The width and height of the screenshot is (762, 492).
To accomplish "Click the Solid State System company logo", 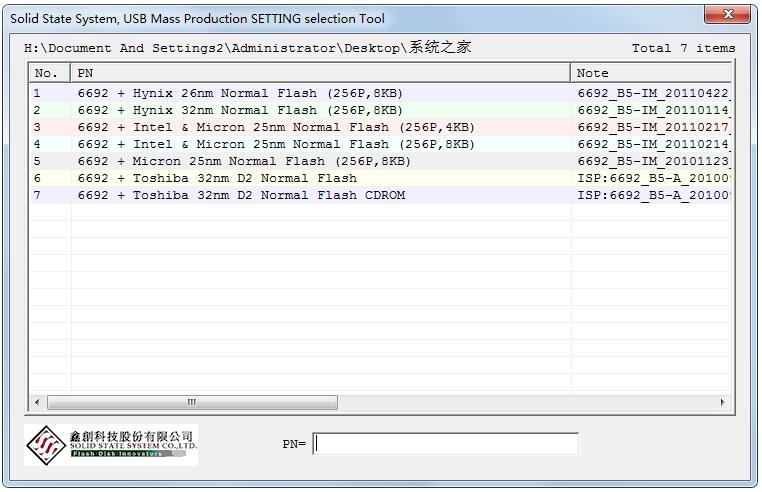I will 111,445.
